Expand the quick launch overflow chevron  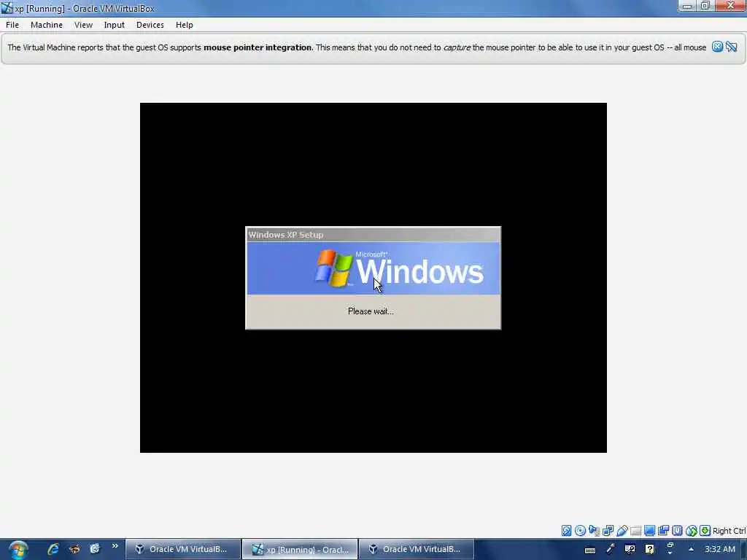click(115, 546)
